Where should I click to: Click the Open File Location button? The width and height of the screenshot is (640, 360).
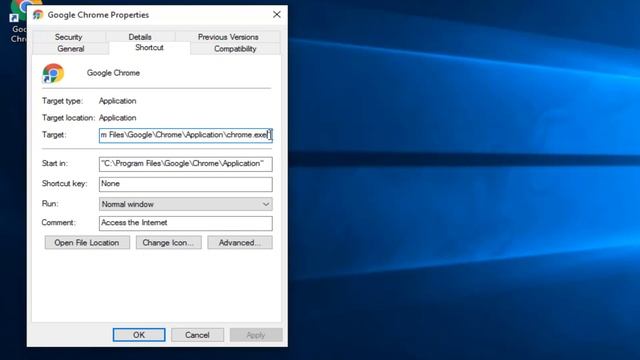pyautogui.click(x=87, y=242)
